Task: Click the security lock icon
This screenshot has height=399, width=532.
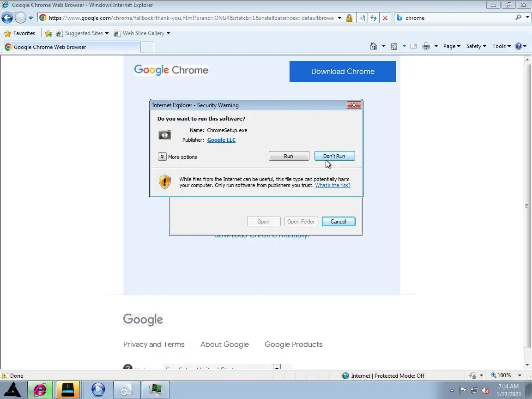Action: 349,18
